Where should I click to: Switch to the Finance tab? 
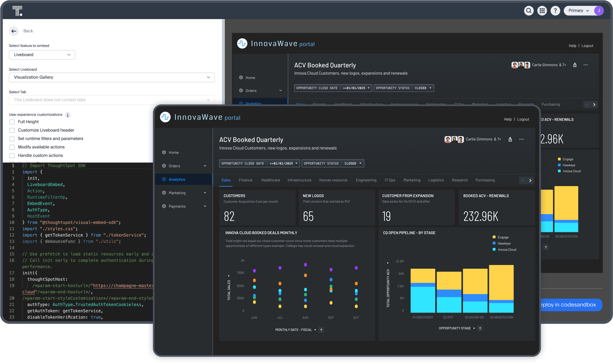point(245,180)
